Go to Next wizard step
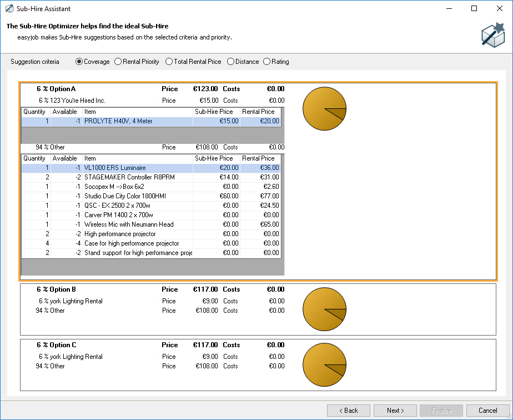The image size is (513, 420). pyautogui.click(x=395, y=411)
